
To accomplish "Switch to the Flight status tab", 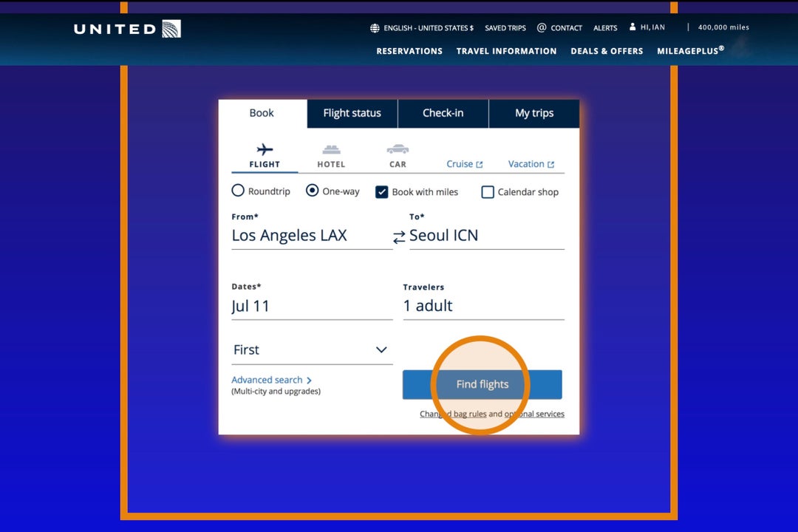I will [x=352, y=113].
